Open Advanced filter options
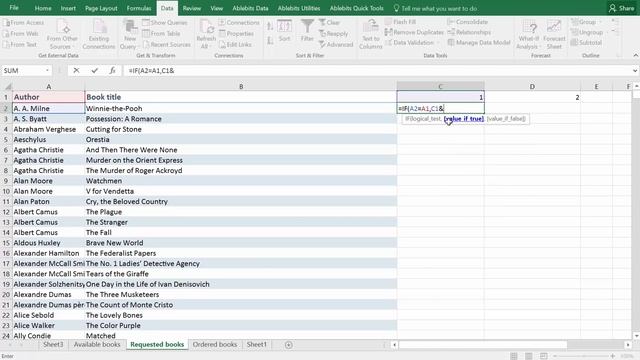The width and height of the screenshot is (640, 360). click(x=336, y=44)
